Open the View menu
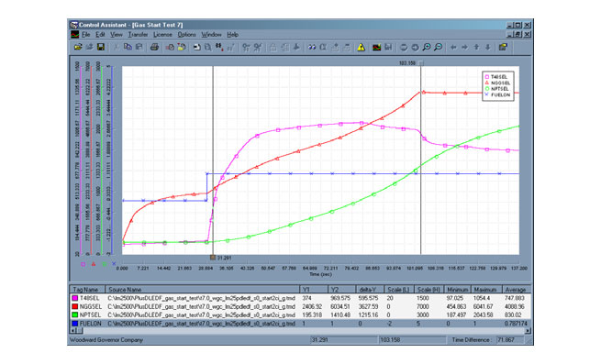The image size is (601, 364). coord(117,35)
